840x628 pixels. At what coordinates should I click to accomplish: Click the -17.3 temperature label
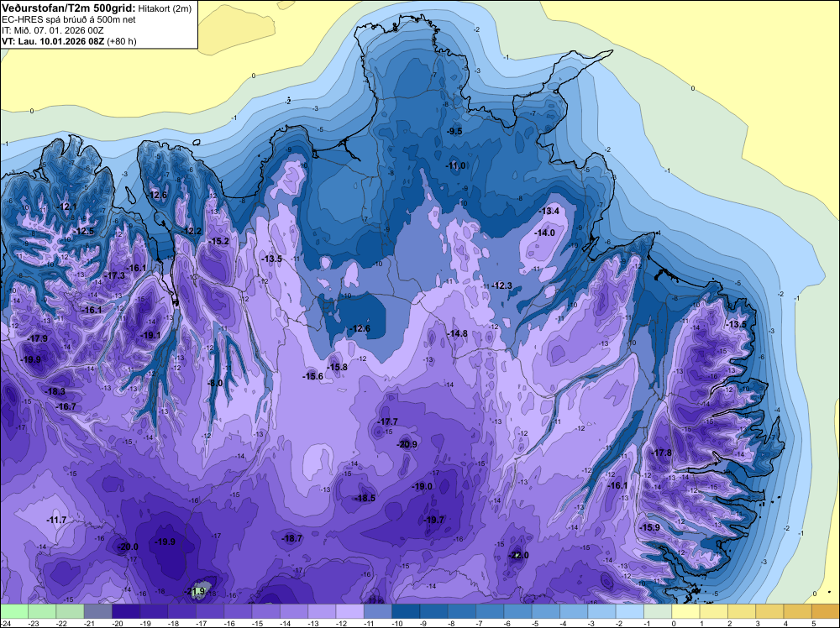[114, 275]
